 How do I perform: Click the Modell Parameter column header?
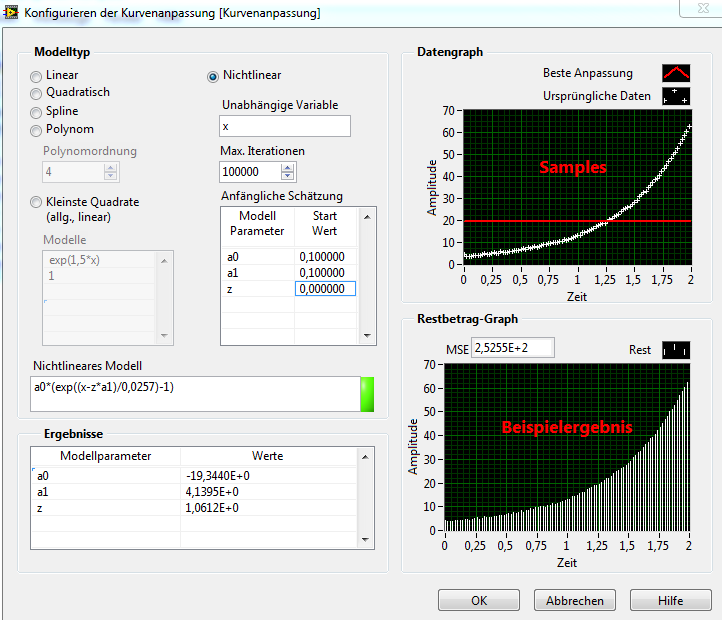click(x=257, y=223)
